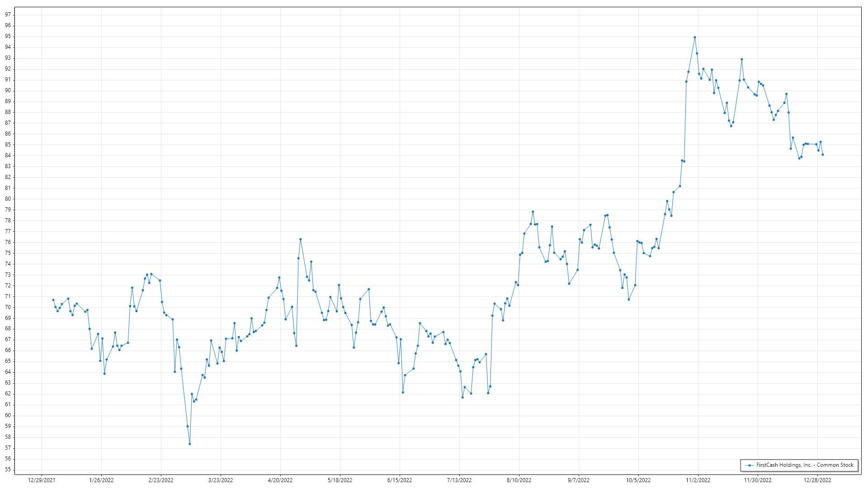Click the 3/23/2022 x-axis date label
Viewport: 868px width, 488px height.
[x=221, y=480]
